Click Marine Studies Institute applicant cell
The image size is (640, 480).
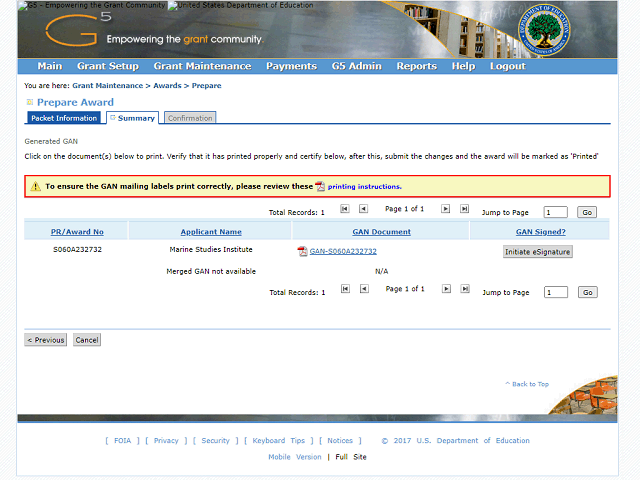pos(211,249)
